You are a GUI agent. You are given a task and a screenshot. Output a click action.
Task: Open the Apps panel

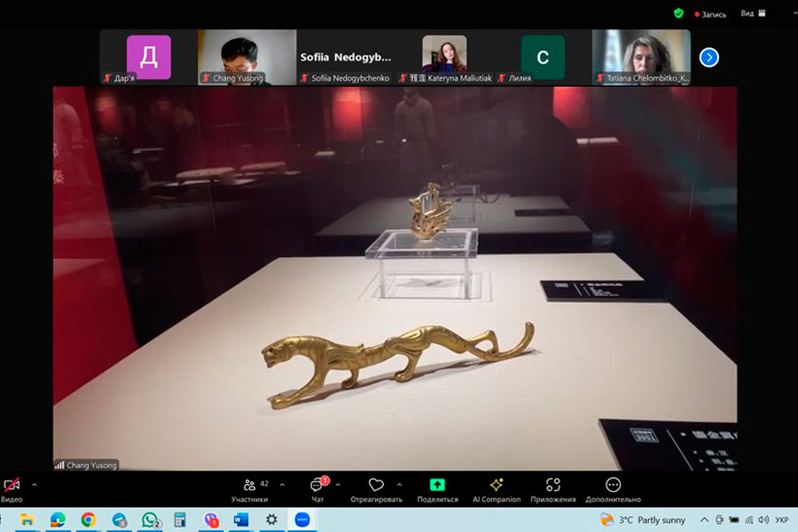(x=553, y=486)
